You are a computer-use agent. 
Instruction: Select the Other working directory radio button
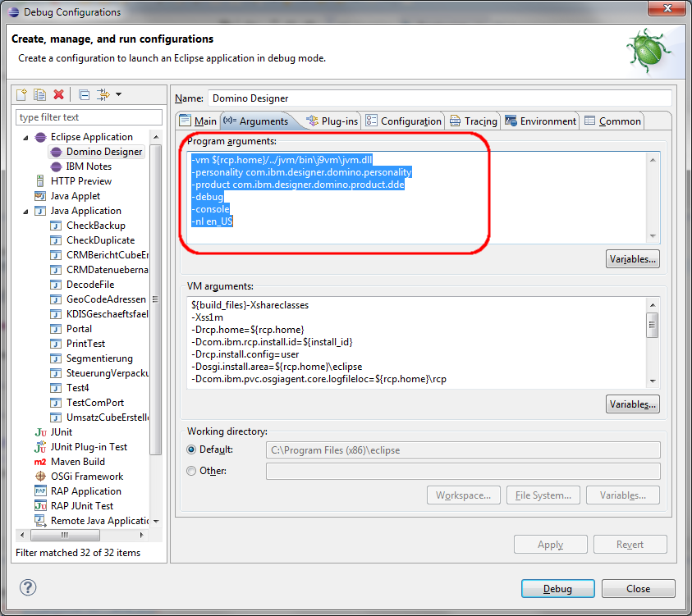[192, 471]
